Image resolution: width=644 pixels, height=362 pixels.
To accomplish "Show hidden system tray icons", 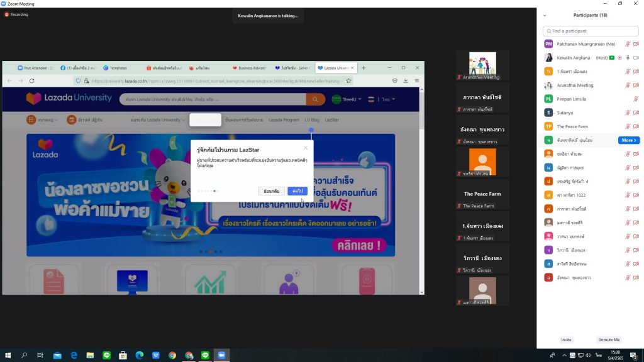I will (564, 356).
